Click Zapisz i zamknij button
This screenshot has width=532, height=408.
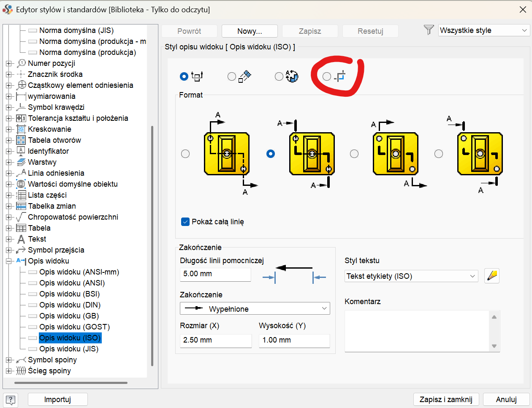pyautogui.click(x=446, y=400)
